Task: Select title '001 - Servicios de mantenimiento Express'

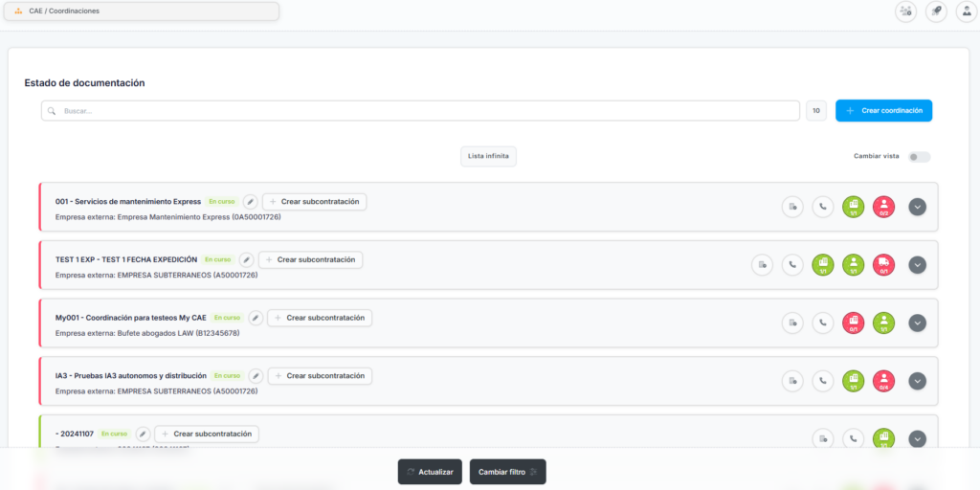Action: tap(128, 202)
